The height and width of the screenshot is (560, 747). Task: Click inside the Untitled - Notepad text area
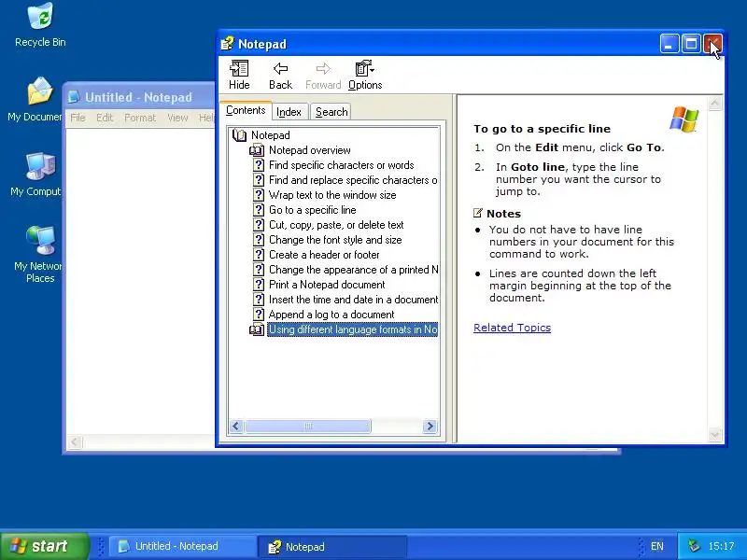tap(140, 281)
